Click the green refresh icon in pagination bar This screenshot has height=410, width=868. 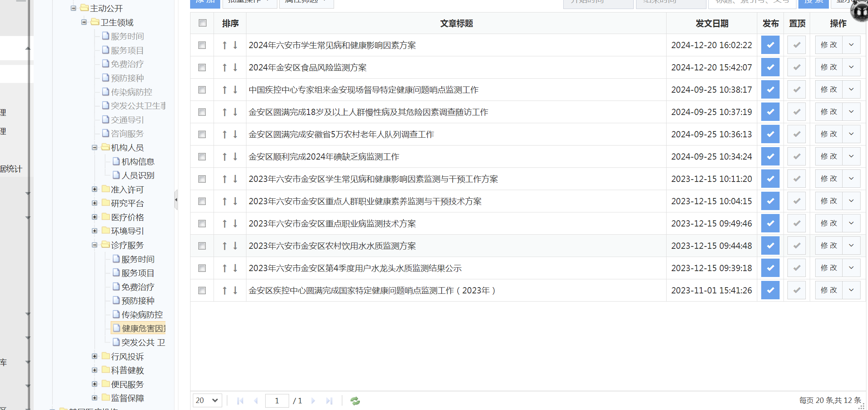pos(355,401)
